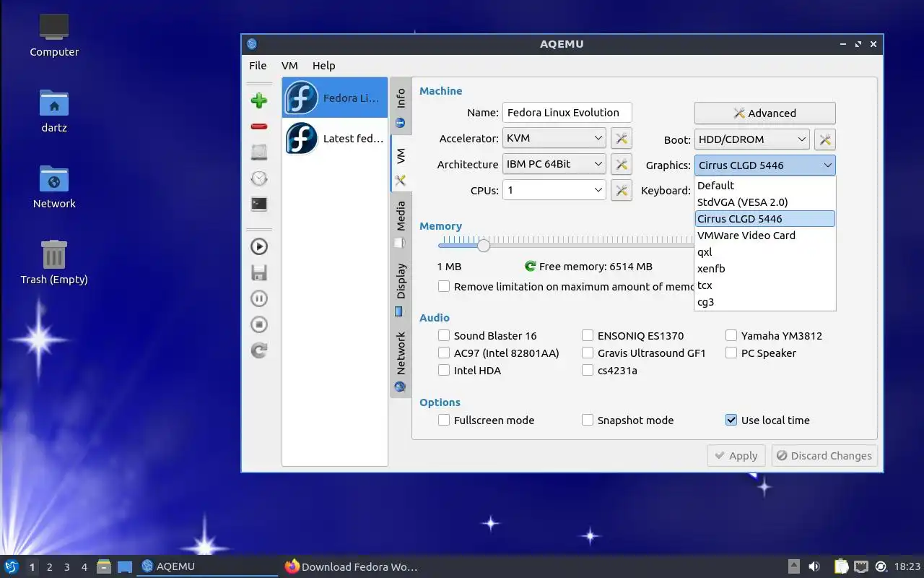Click the Boot tools settings icon
The image size is (924, 578).
pyautogui.click(x=825, y=139)
